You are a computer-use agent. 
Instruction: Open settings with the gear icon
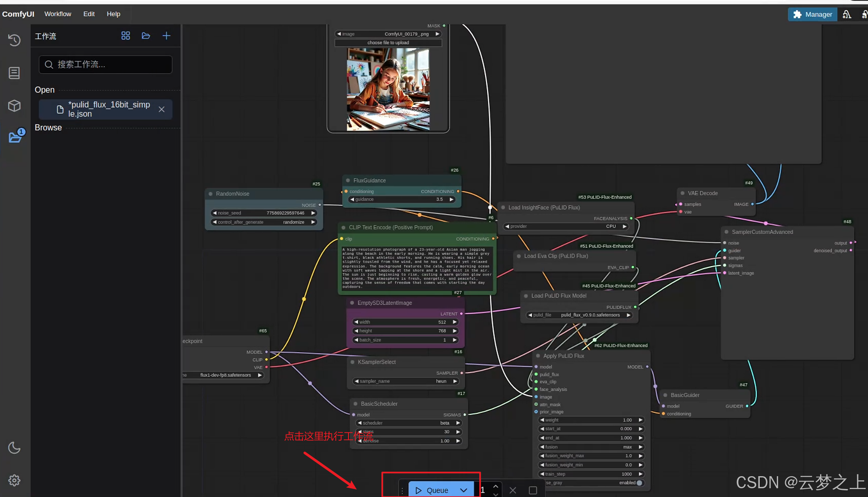[14, 480]
